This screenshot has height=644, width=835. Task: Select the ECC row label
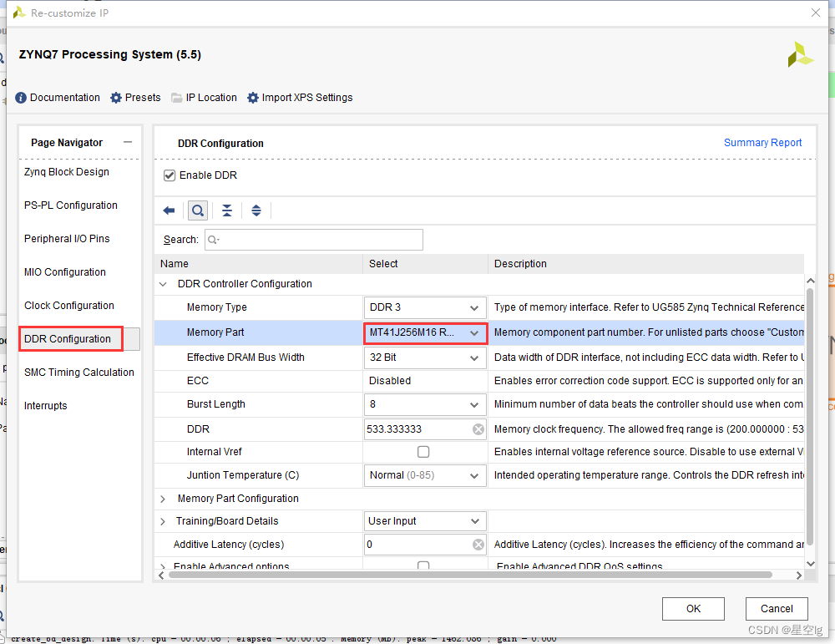198,382
